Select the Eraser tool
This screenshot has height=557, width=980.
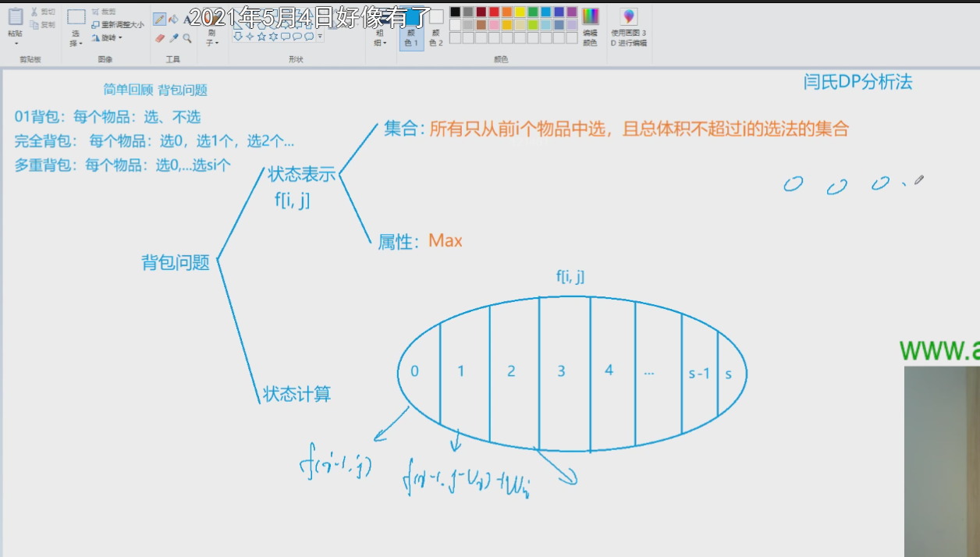coord(160,38)
